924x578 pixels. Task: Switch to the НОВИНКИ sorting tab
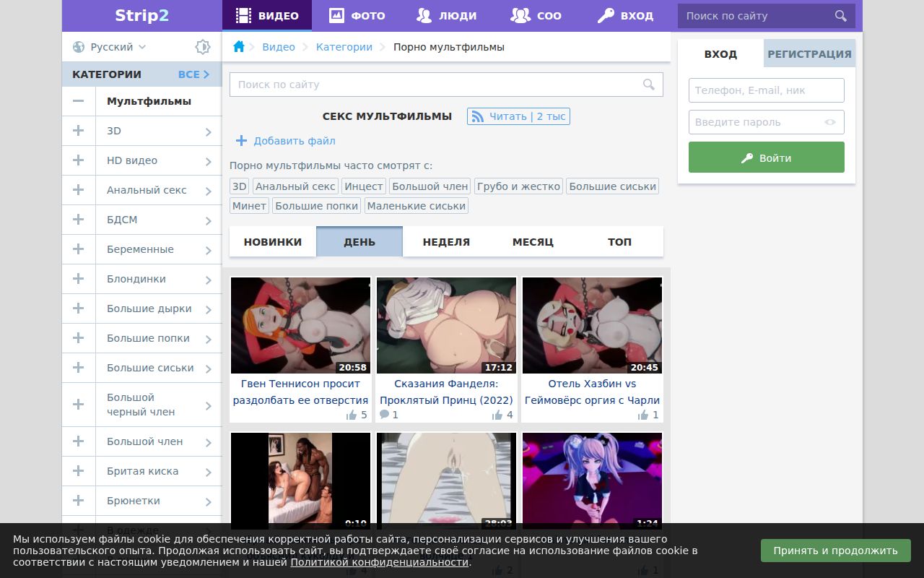273,242
